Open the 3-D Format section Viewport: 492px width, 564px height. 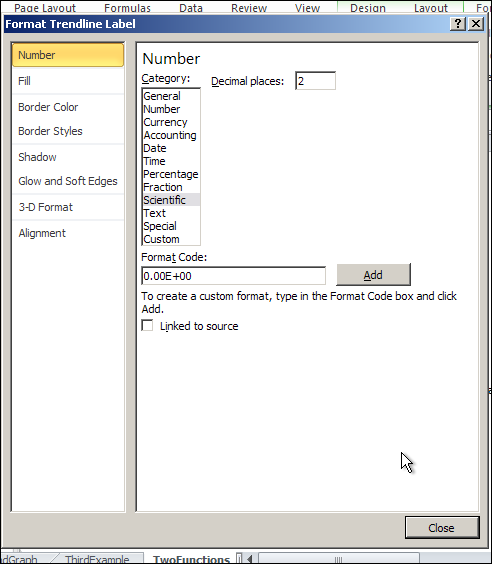[68, 207]
